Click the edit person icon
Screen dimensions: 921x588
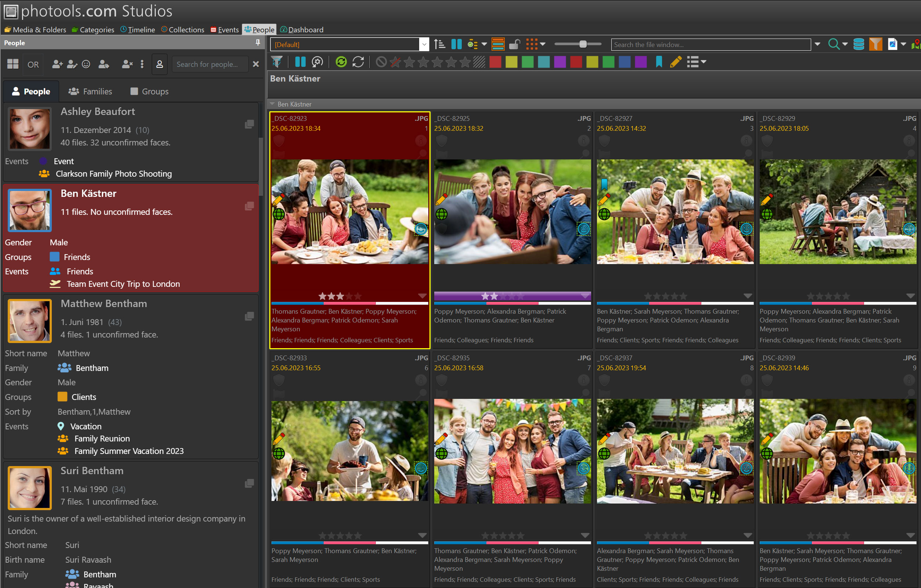[72, 64]
